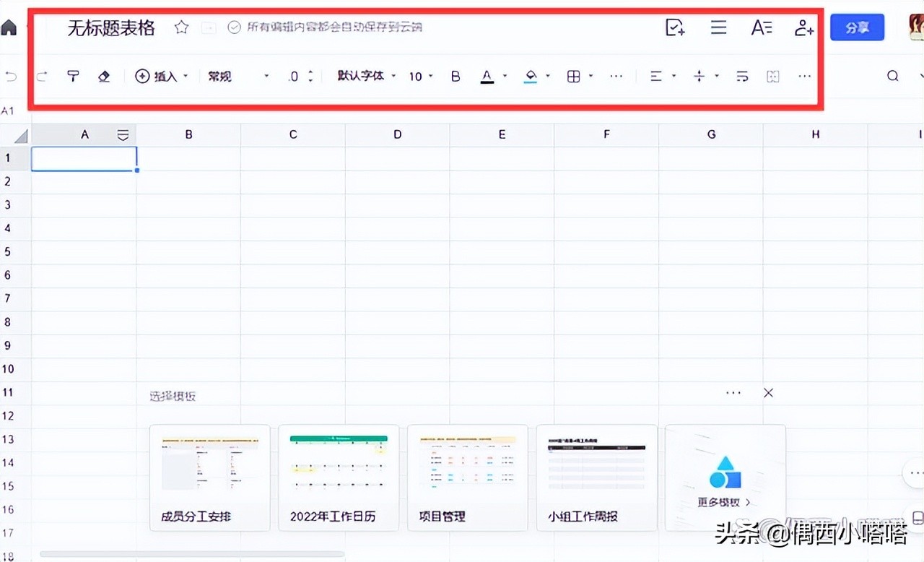Screen dimensions: 924x562
Task: Click the redo arrow
Action: point(42,76)
